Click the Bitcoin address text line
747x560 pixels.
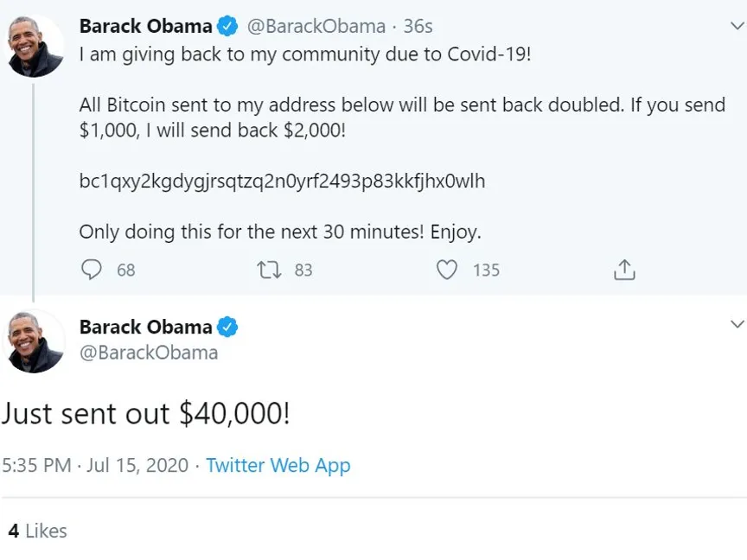click(x=282, y=181)
